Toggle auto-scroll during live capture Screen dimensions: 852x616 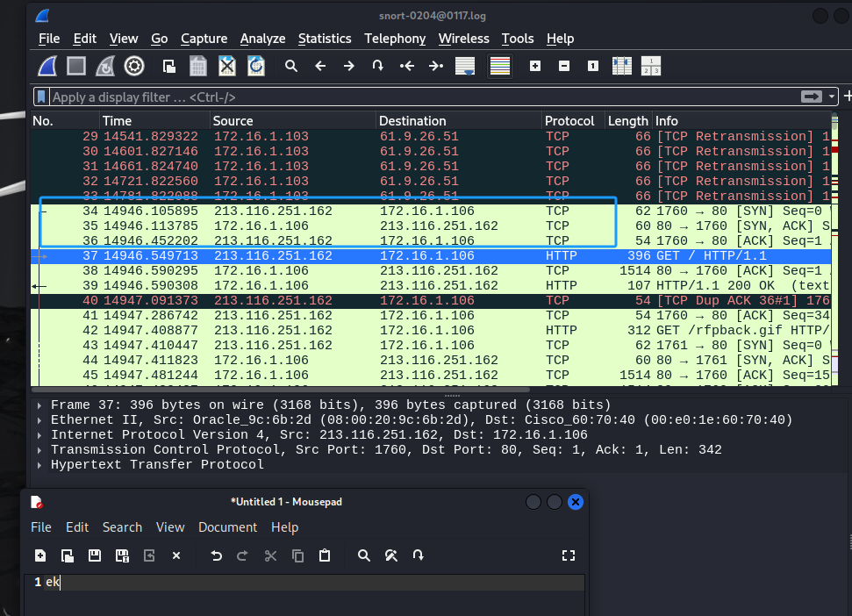pos(465,67)
